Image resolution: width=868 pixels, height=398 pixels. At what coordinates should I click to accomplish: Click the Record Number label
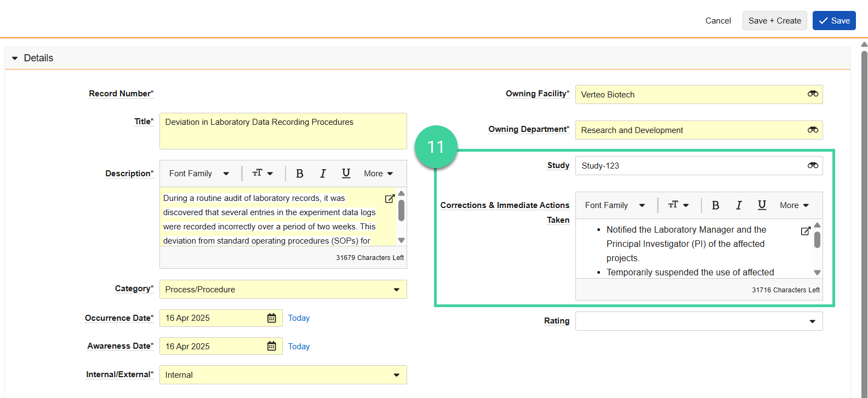click(x=121, y=94)
